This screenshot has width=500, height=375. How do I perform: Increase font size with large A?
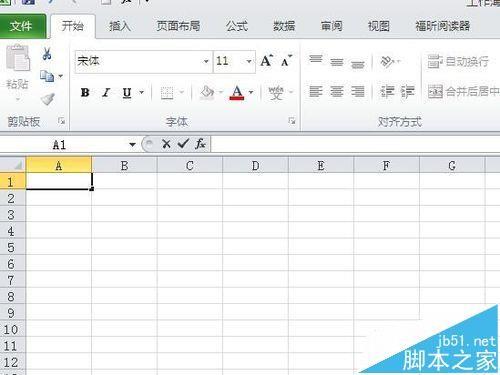267,61
